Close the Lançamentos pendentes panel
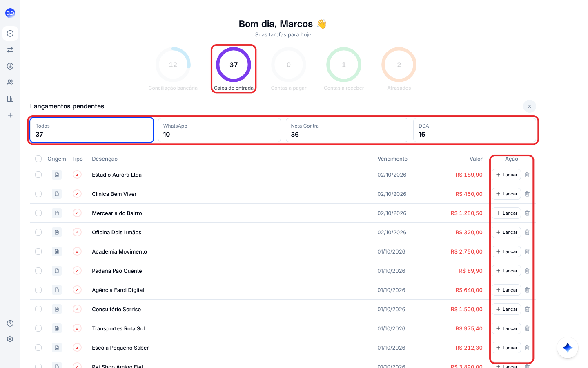This screenshot has height=368, width=588. click(530, 106)
